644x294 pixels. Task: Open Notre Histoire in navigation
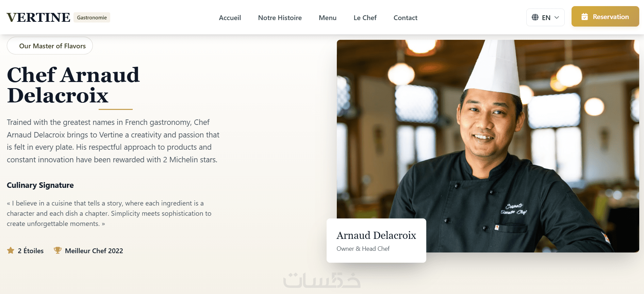coord(280,18)
